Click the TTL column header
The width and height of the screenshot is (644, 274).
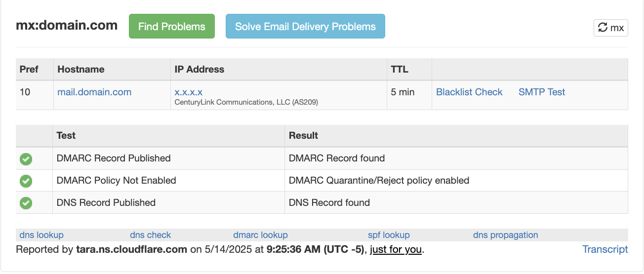tap(400, 70)
